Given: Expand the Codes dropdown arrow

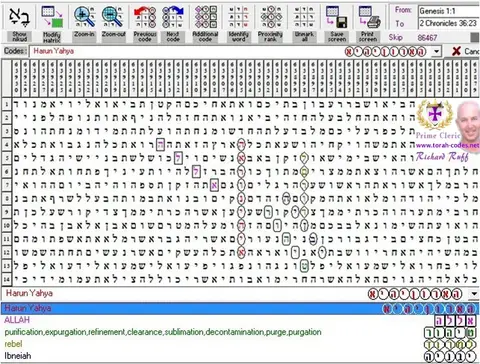Looking at the screenshot, I should coord(436,51).
